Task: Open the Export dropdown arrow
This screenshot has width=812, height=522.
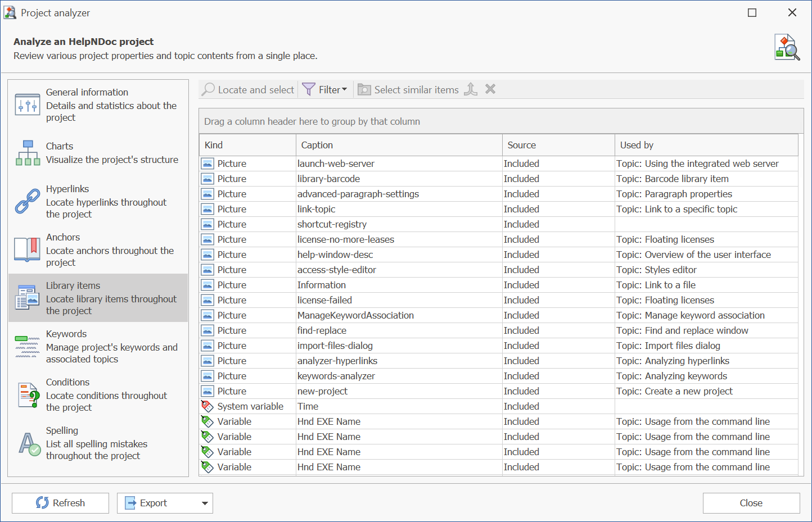Action: (x=205, y=503)
